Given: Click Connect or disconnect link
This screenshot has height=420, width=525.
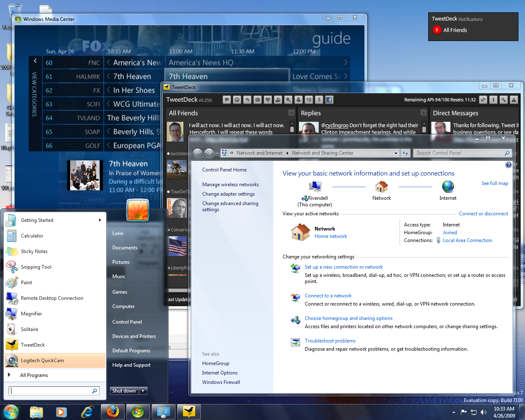Looking at the screenshot, I should 484,214.
